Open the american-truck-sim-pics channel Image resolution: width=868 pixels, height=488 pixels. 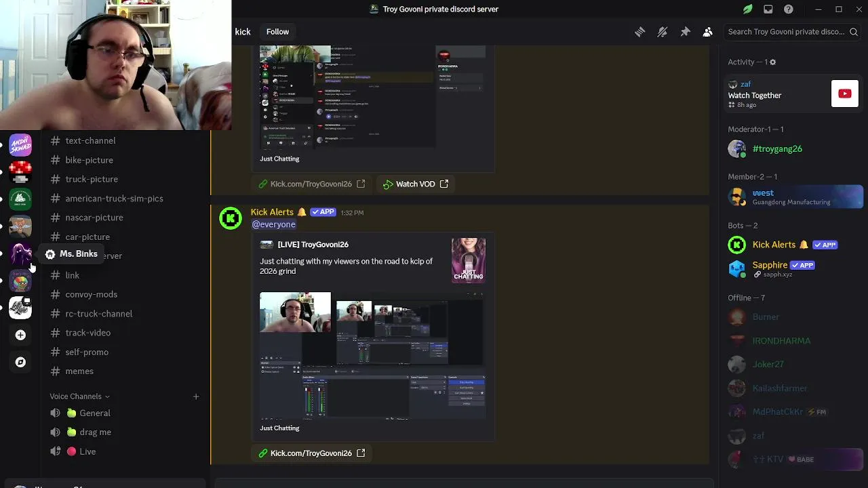(x=124, y=199)
